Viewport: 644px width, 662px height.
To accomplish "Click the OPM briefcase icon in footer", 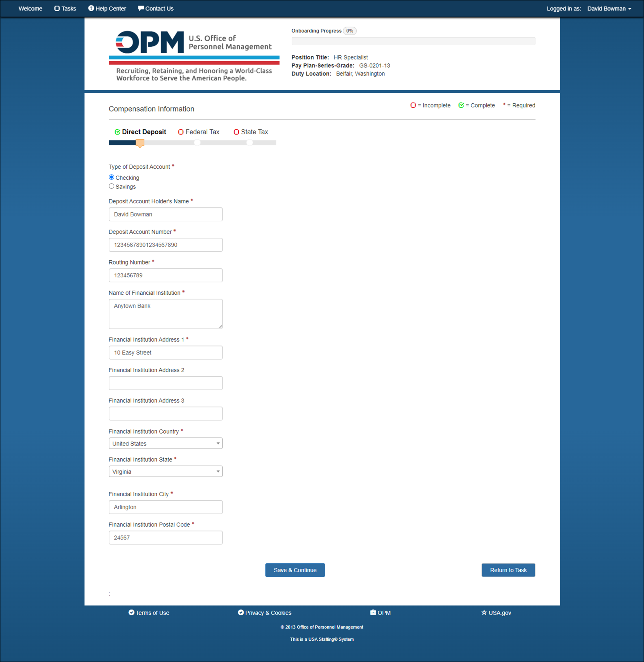I will (x=373, y=613).
